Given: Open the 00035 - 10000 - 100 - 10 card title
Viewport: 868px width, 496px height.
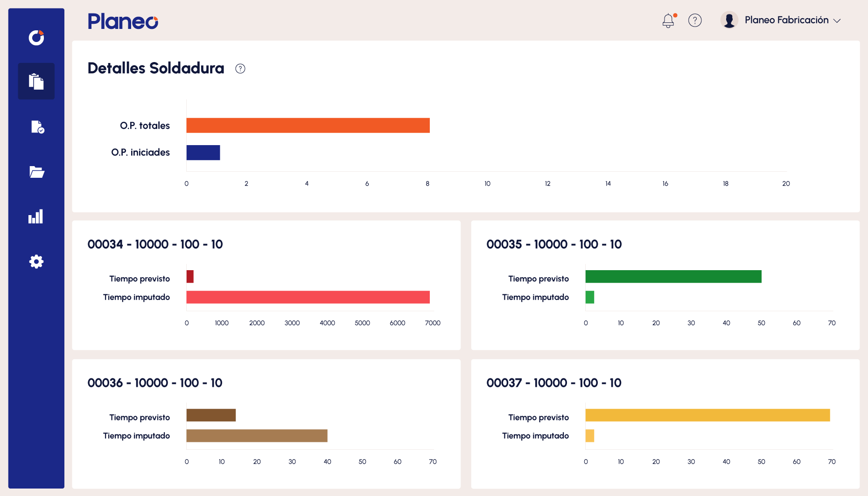Looking at the screenshot, I should coord(554,244).
